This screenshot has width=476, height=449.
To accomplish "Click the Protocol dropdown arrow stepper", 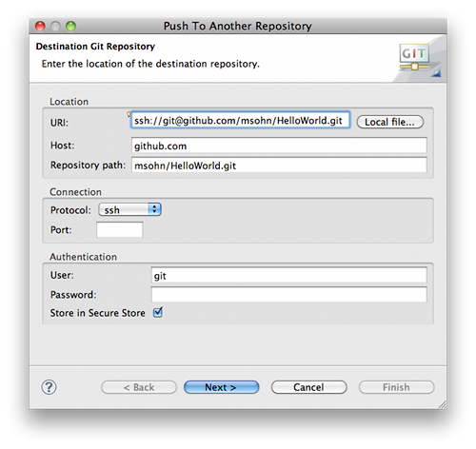I will (x=154, y=209).
